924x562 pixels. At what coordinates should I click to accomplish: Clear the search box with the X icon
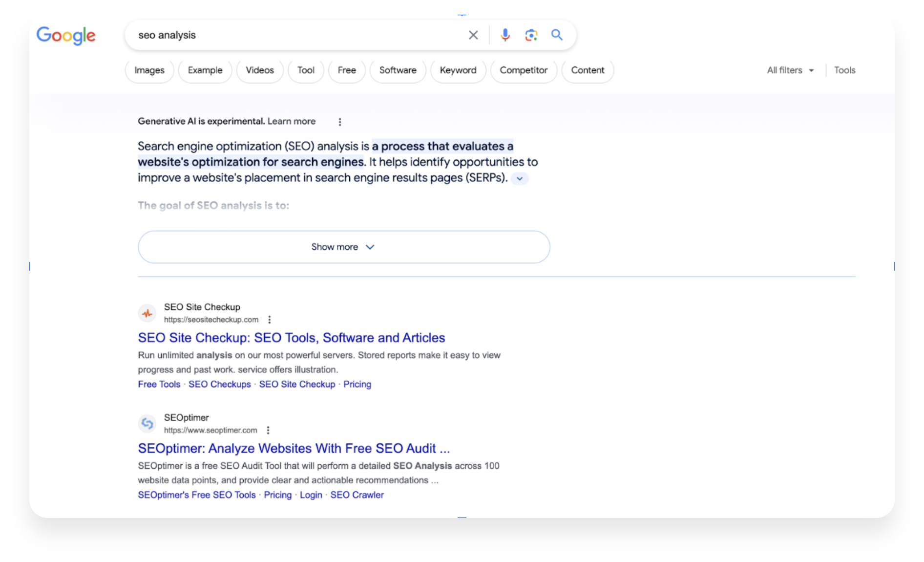pos(473,35)
